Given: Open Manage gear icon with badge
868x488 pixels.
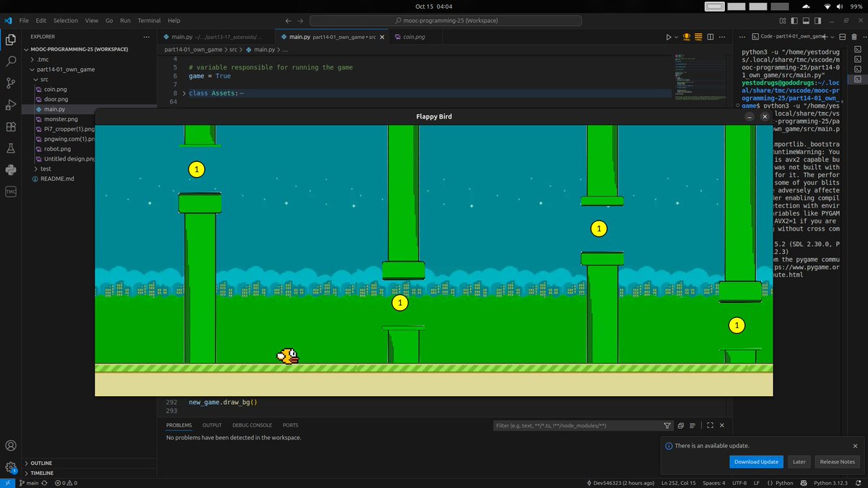Looking at the screenshot, I should click(x=11, y=468).
